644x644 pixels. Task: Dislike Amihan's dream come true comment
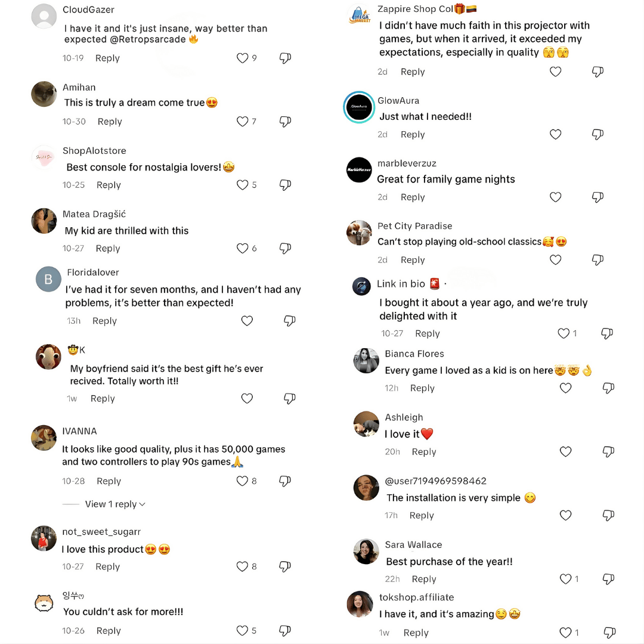[285, 122]
